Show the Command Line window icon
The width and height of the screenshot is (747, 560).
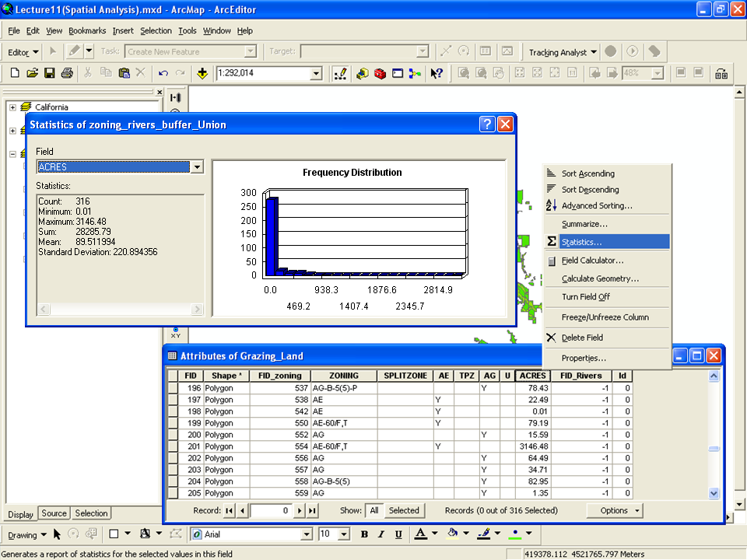(398, 73)
